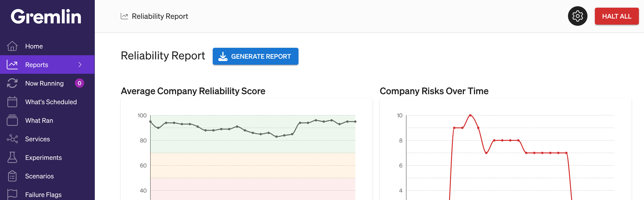644x200 pixels.
Task: Click the Scenarios clipboard icon
Action: (12, 176)
